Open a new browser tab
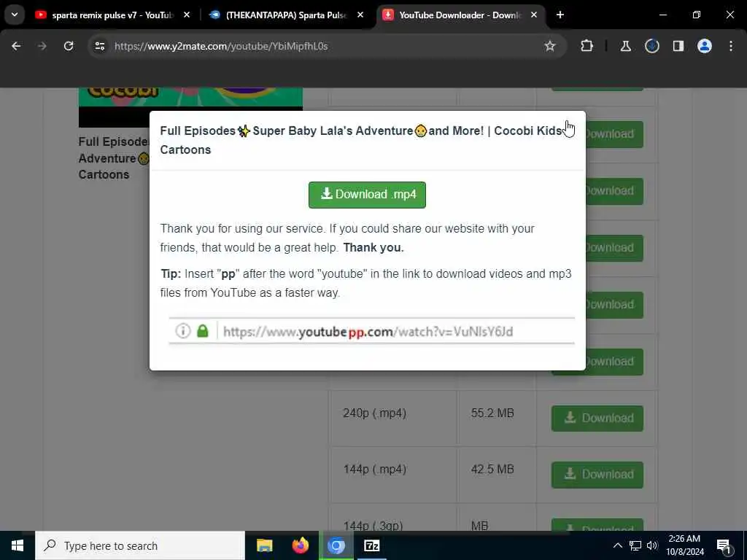The height and width of the screenshot is (560, 747). (x=560, y=15)
